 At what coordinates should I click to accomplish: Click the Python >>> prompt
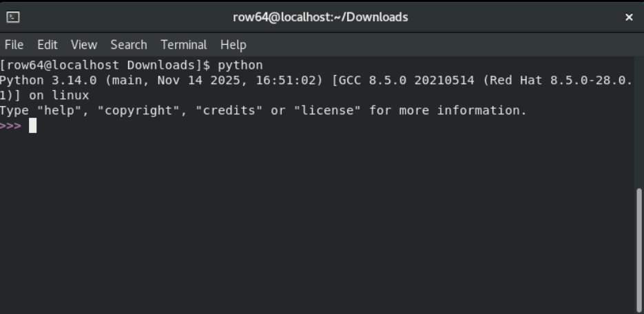[10, 126]
